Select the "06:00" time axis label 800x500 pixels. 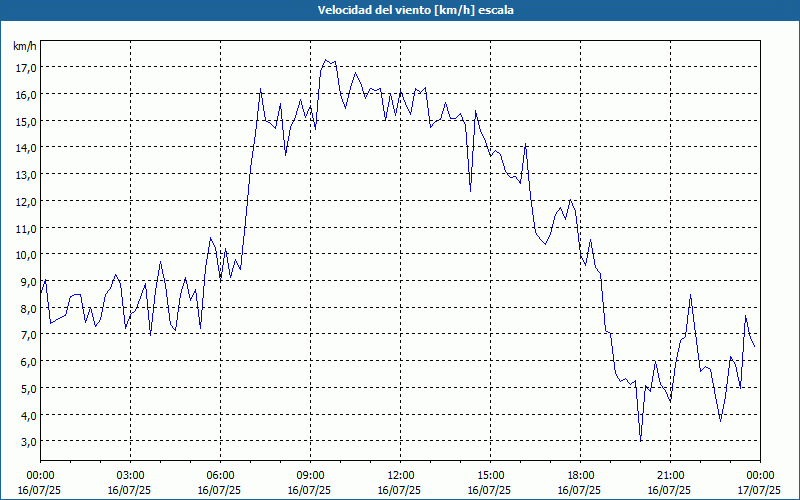(x=220, y=475)
